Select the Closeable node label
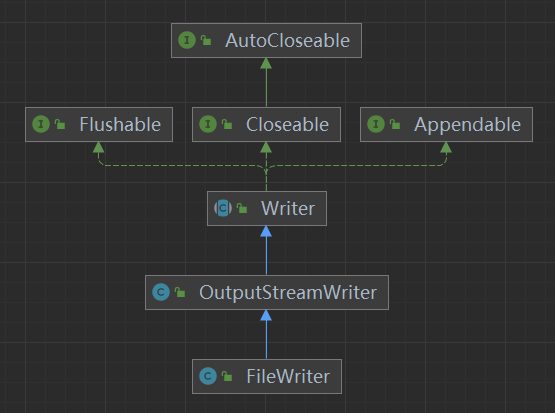Image resolution: width=555 pixels, height=413 pixels. pos(287,125)
